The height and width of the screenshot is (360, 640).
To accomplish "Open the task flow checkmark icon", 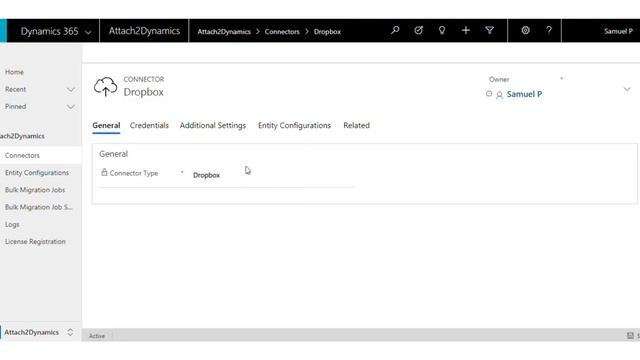I will point(418,30).
